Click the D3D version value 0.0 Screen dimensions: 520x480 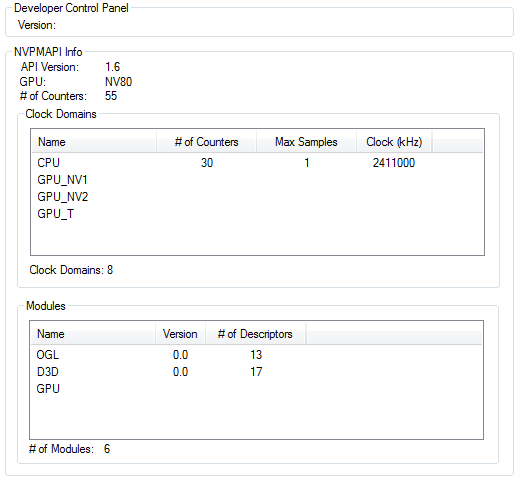(180, 372)
